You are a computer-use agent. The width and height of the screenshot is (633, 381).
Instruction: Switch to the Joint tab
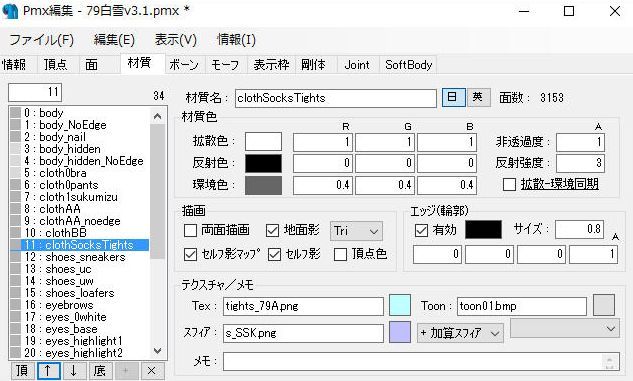tap(357, 65)
